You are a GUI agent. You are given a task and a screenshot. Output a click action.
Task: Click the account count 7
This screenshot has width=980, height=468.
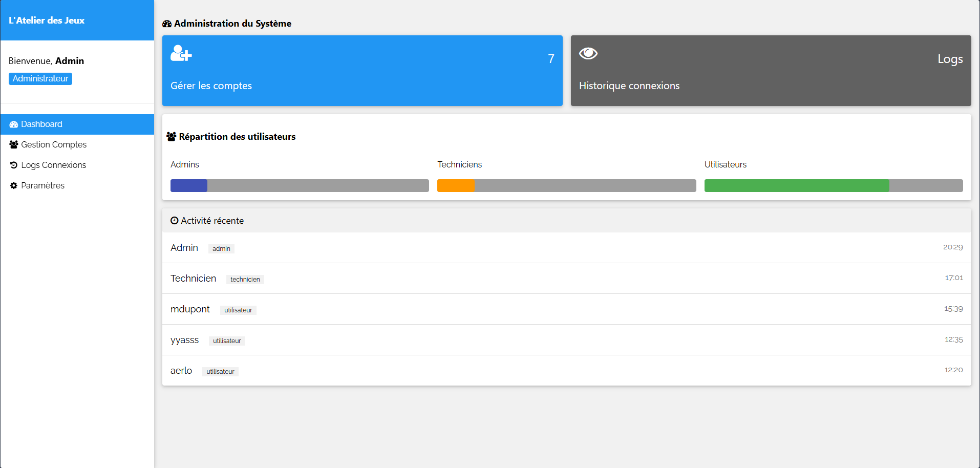click(551, 59)
